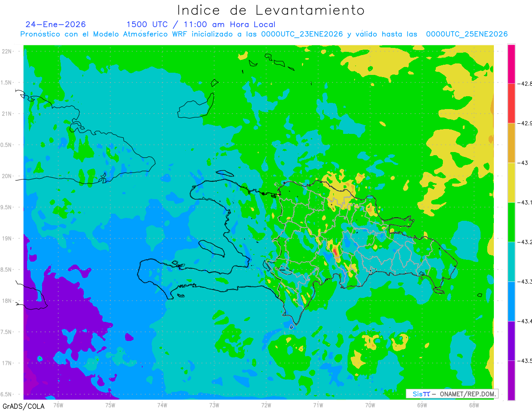The image size is (532, 411).
Task: Click the '-43.1' legend value
Action: [x=525, y=202]
